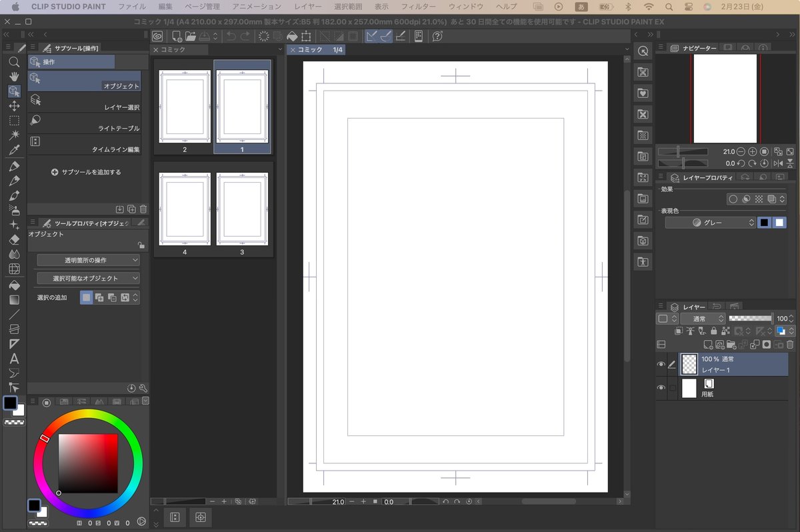The width and height of the screenshot is (800, 532).
Task: Open 編集 menu
Action: tap(166, 7)
